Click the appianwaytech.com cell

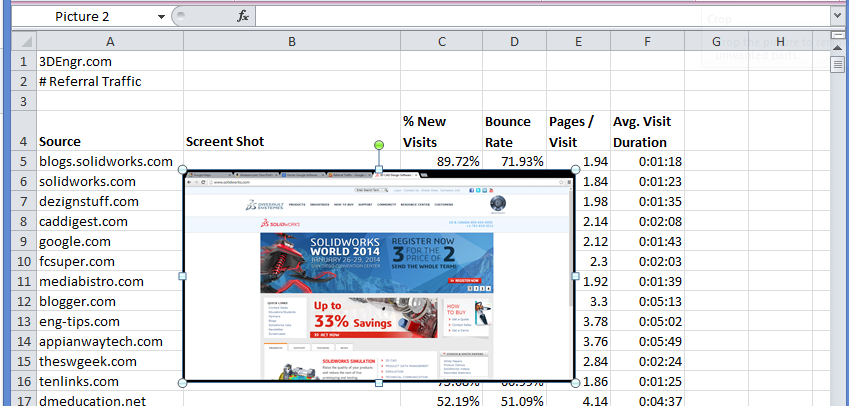click(x=110, y=342)
